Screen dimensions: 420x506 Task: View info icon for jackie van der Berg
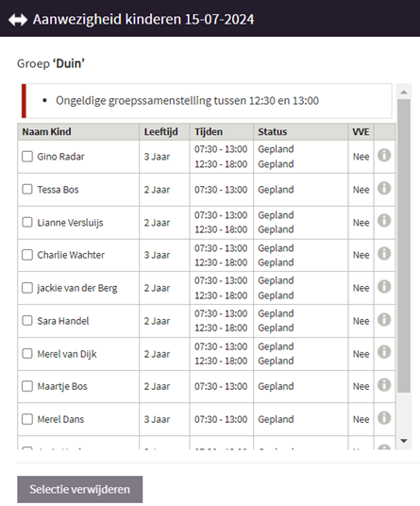(x=384, y=287)
